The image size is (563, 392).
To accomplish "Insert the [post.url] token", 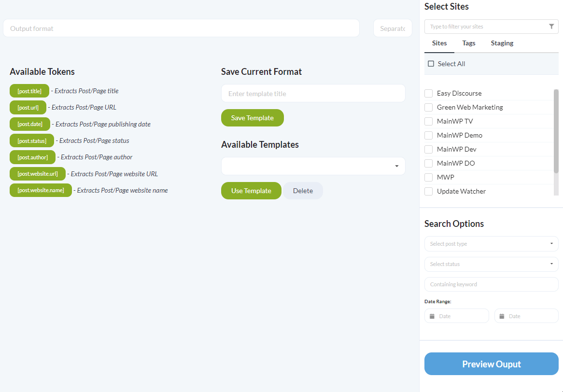I will pos(28,107).
